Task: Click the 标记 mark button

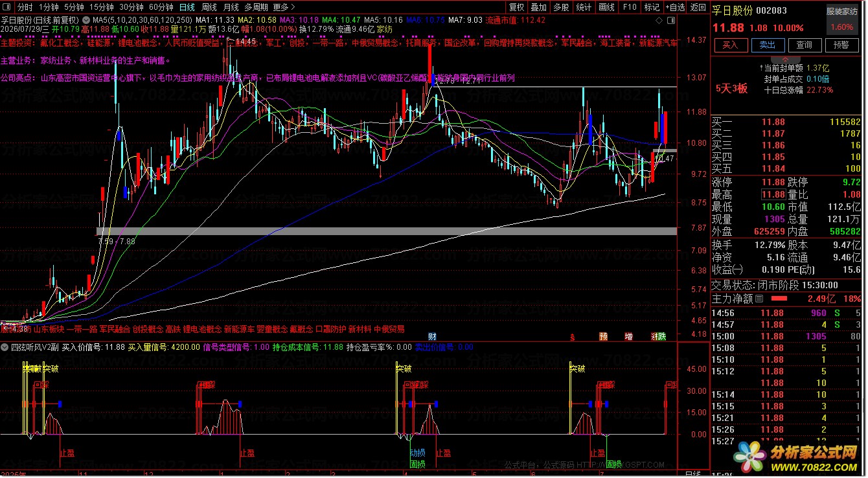Action: tap(652, 7)
